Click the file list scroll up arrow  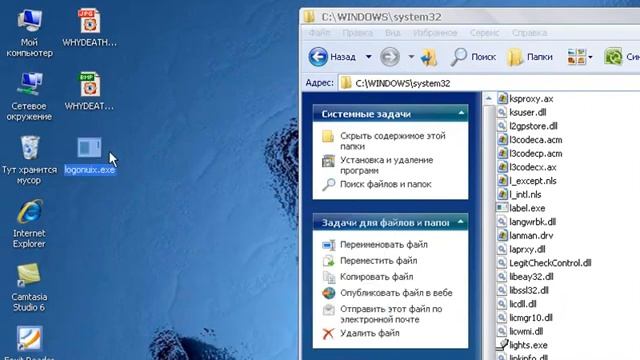coord(489,98)
